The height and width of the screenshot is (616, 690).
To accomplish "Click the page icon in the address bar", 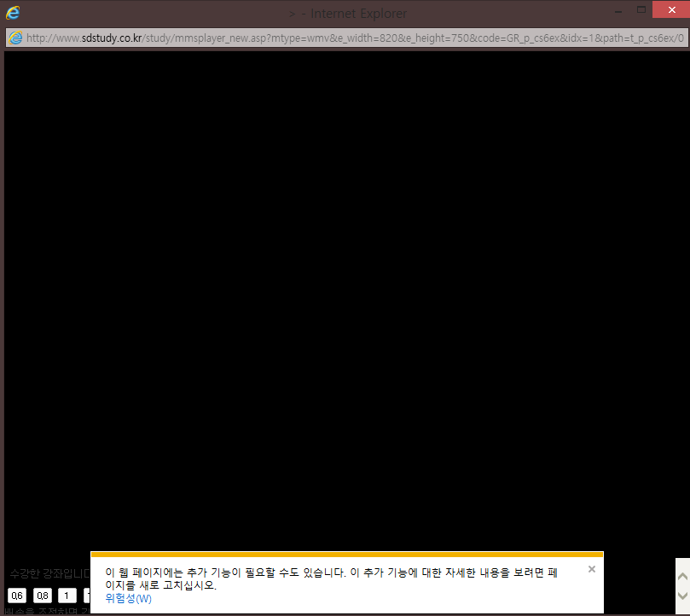I will click(x=15, y=38).
